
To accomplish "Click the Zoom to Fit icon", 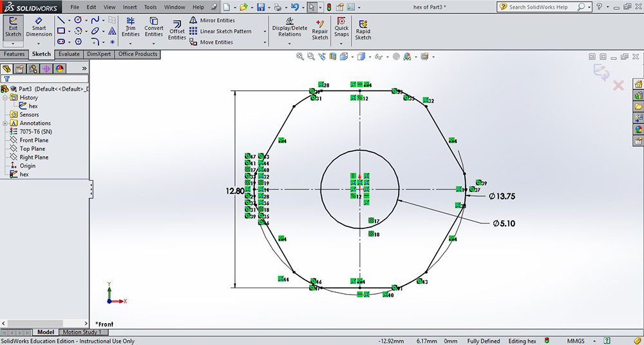I will (300, 57).
